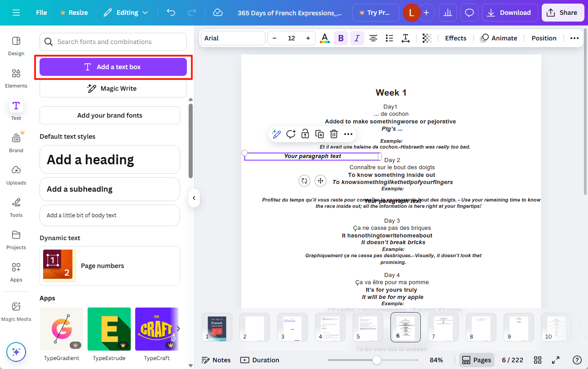
Task: Click the Download button
Action: (x=510, y=13)
